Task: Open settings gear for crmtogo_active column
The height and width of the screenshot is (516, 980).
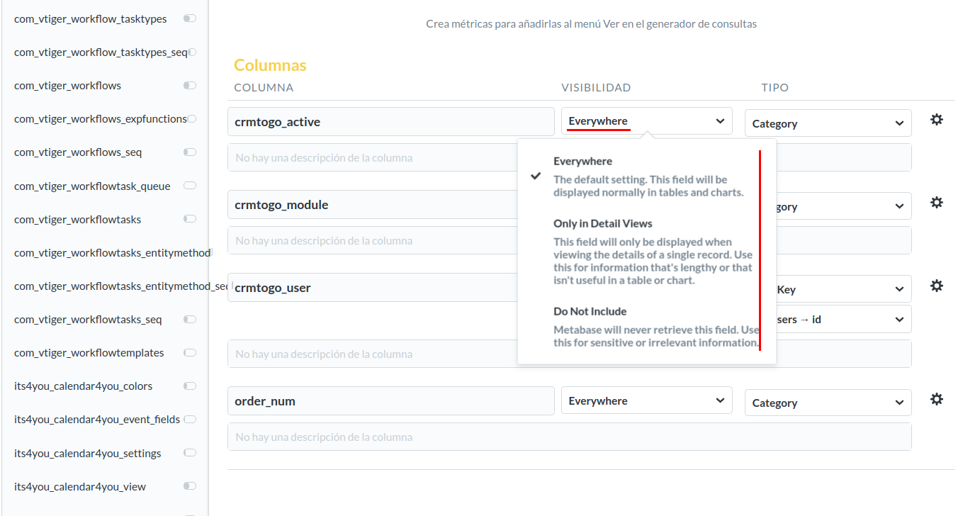Action: tap(936, 120)
